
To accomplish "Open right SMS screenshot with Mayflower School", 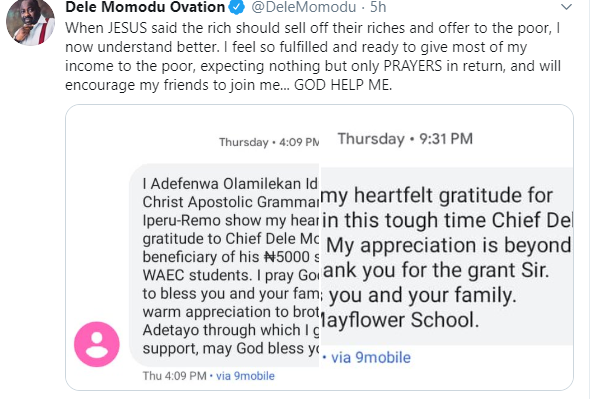I will pyautogui.click(x=446, y=247).
